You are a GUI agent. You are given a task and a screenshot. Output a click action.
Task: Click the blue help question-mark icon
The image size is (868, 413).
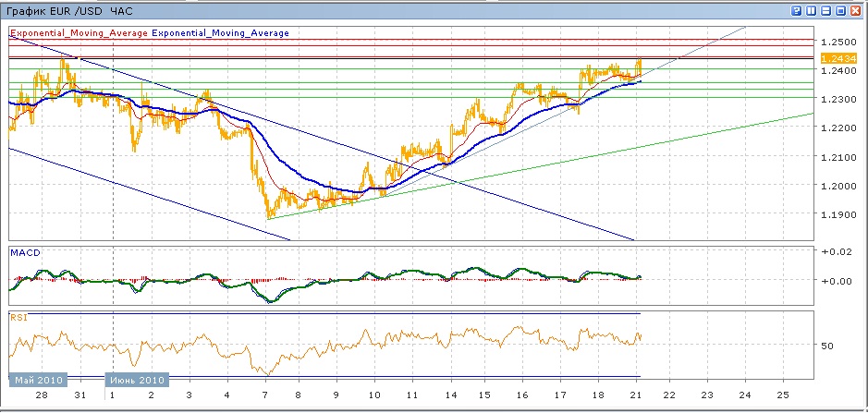[796, 11]
